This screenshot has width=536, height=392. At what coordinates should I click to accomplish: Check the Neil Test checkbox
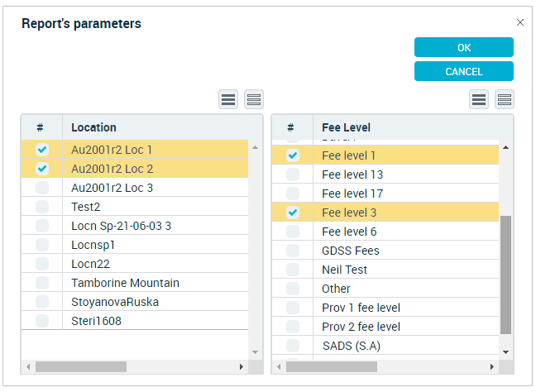293,270
